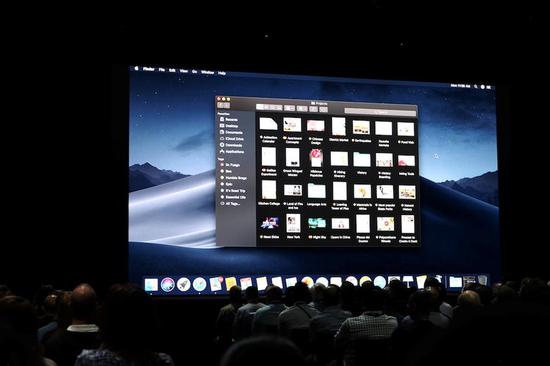Select the red tag in sidebar

point(230,165)
